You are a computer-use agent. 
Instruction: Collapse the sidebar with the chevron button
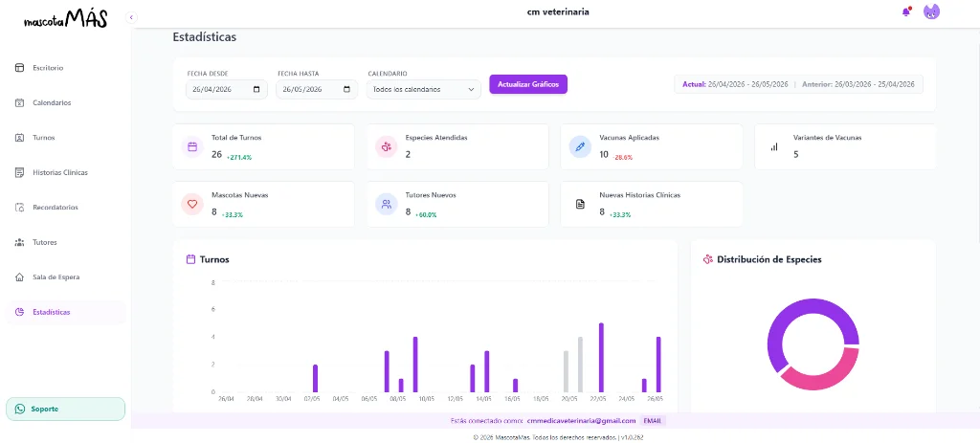click(x=131, y=17)
